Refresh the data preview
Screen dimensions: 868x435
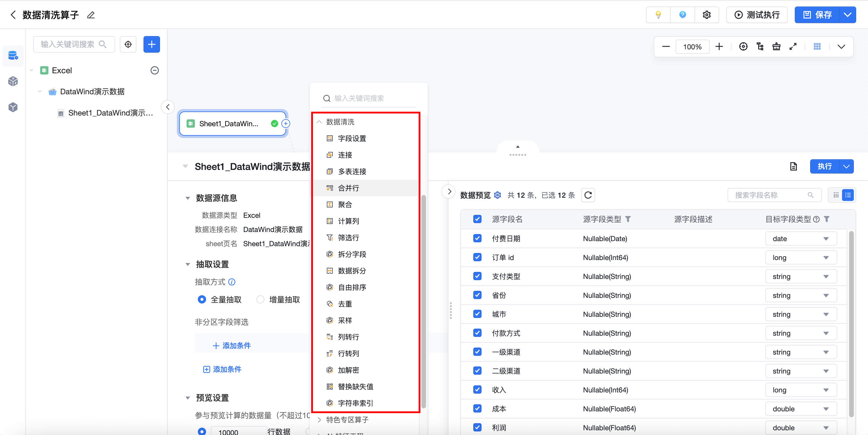(588, 195)
